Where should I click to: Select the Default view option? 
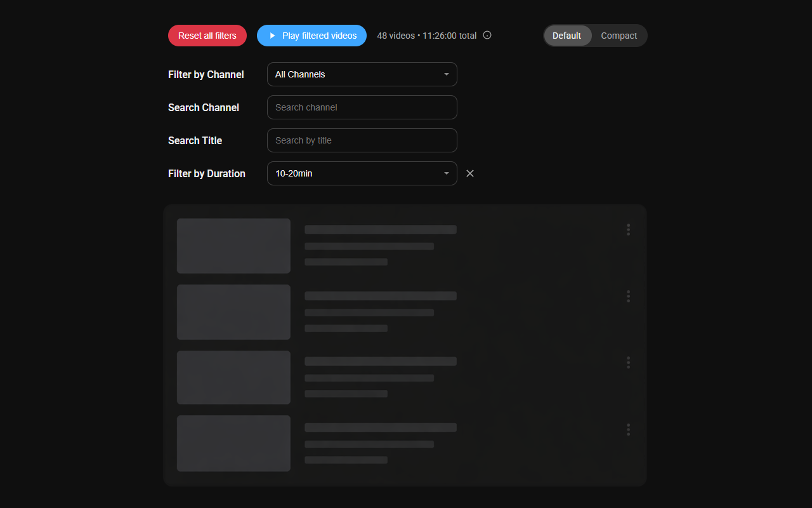click(567, 36)
